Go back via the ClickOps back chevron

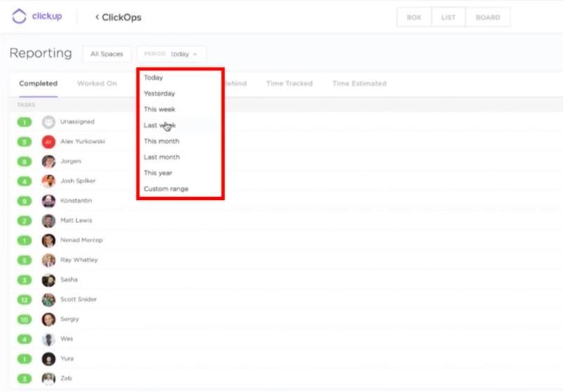point(97,17)
